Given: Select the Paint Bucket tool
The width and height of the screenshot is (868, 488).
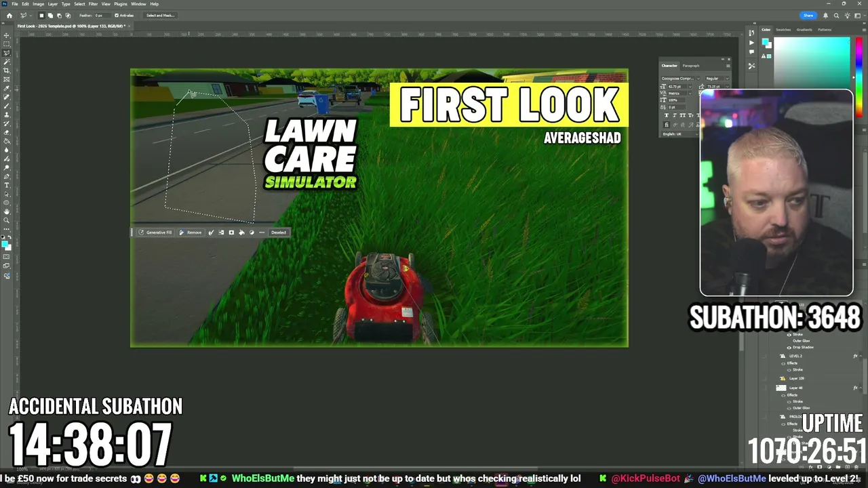Looking at the screenshot, I should [7, 141].
